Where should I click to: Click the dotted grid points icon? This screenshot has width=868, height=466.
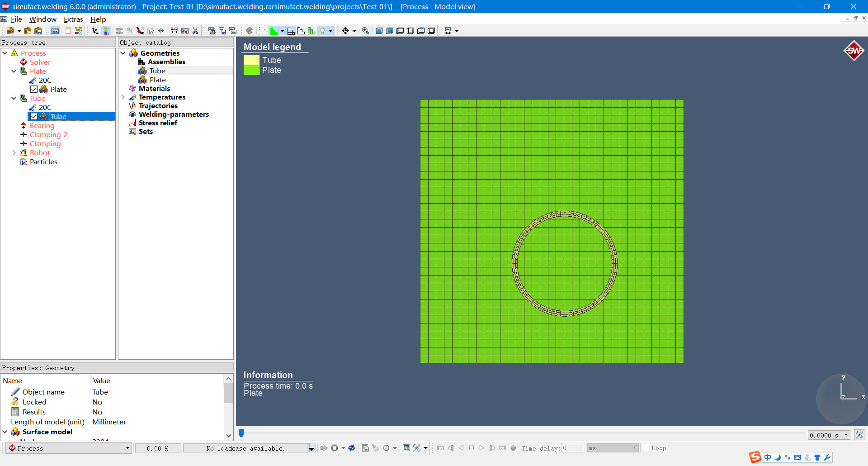point(263,31)
